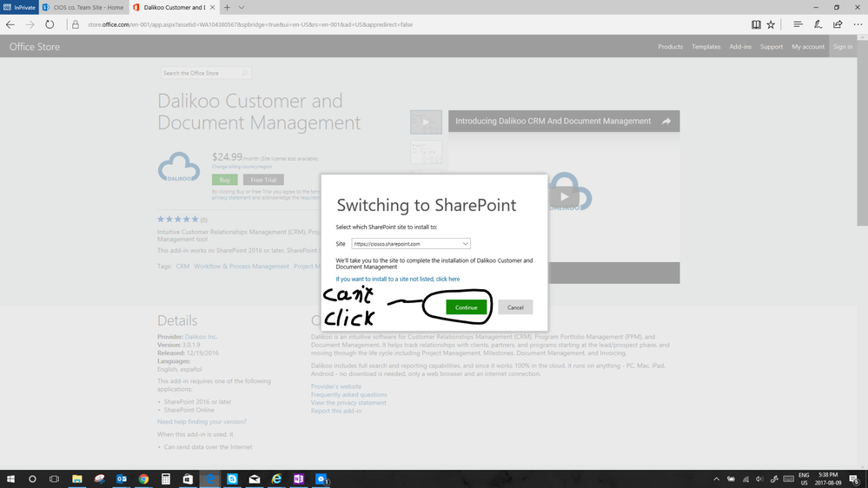Open Reading view icon
The width and height of the screenshot is (868, 488).
(x=756, y=24)
